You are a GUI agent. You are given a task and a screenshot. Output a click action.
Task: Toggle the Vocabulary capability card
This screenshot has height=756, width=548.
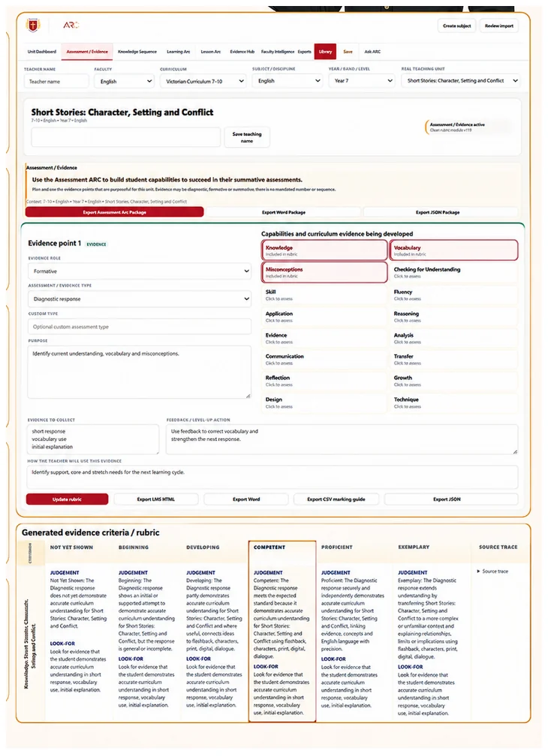click(x=453, y=250)
